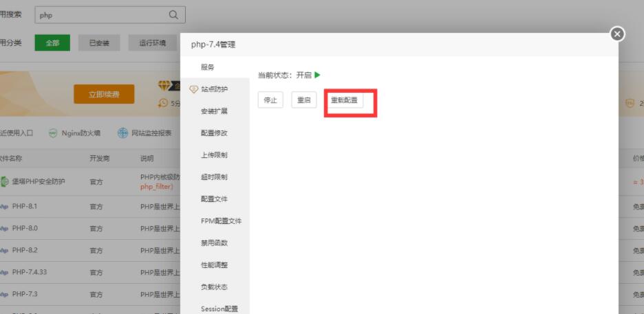Click the search field containing php
Image resolution: width=644 pixels, height=314 pixels.
[x=103, y=15]
